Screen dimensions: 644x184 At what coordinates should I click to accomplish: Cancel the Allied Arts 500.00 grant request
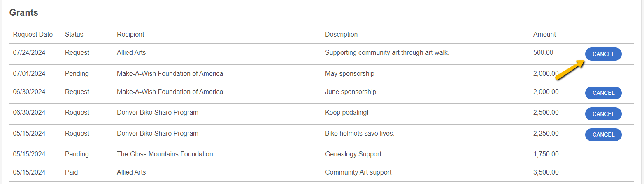click(x=603, y=54)
